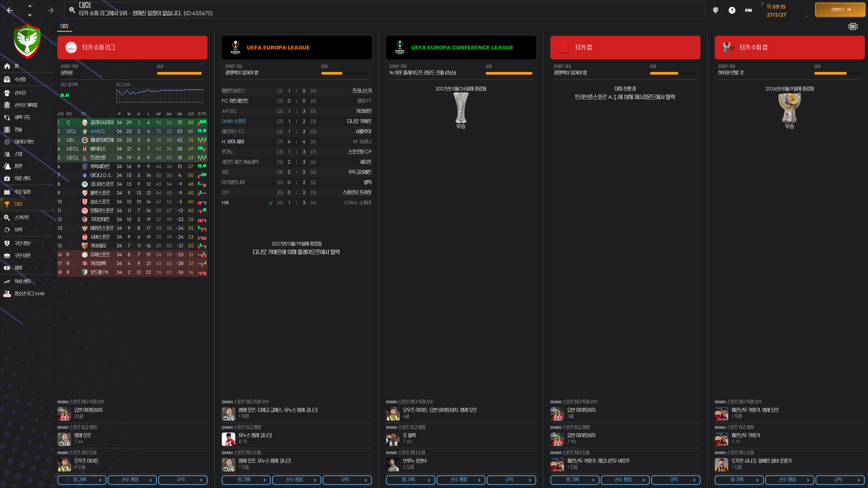The width and height of the screenshot is (868, 488).
Task: Open 규칙 button under Europa League
Action: pos(347,480)
